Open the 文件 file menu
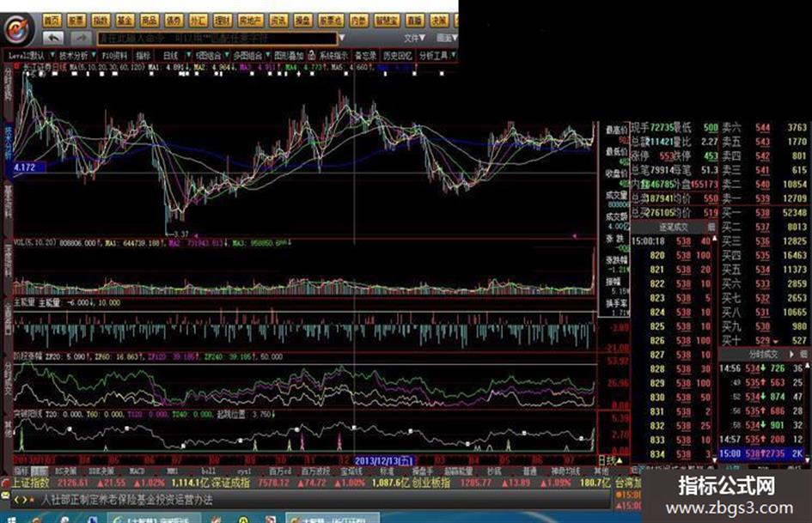The image size is (812, 523). (414, 39)
